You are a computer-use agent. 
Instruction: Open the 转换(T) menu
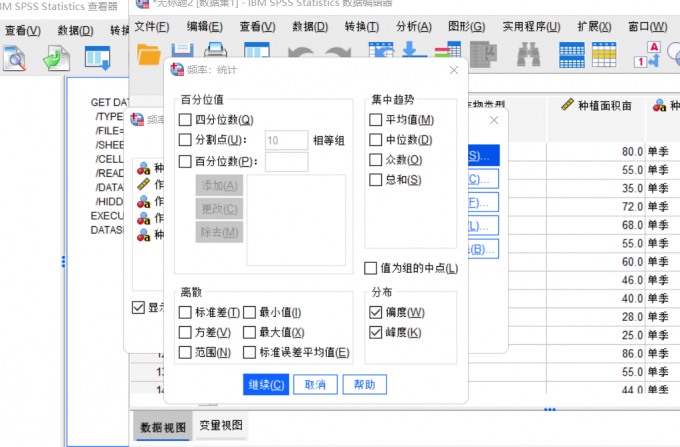(x=362, y=27)
